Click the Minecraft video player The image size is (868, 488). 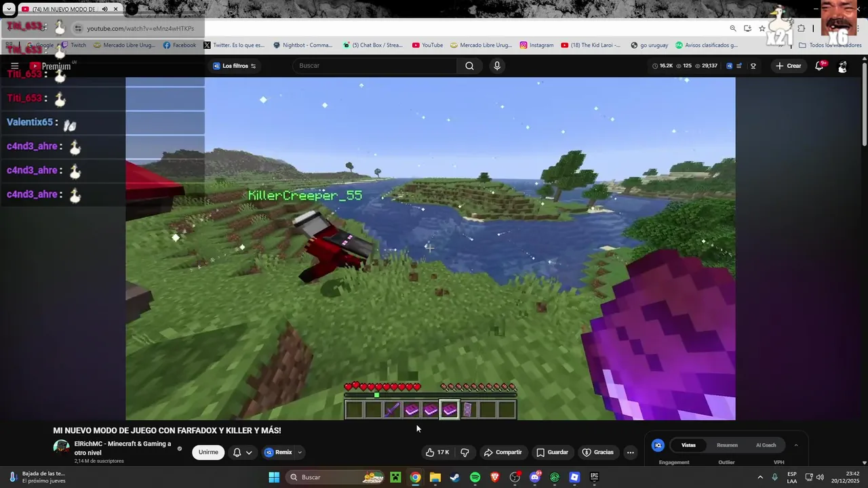pos(430,249)
